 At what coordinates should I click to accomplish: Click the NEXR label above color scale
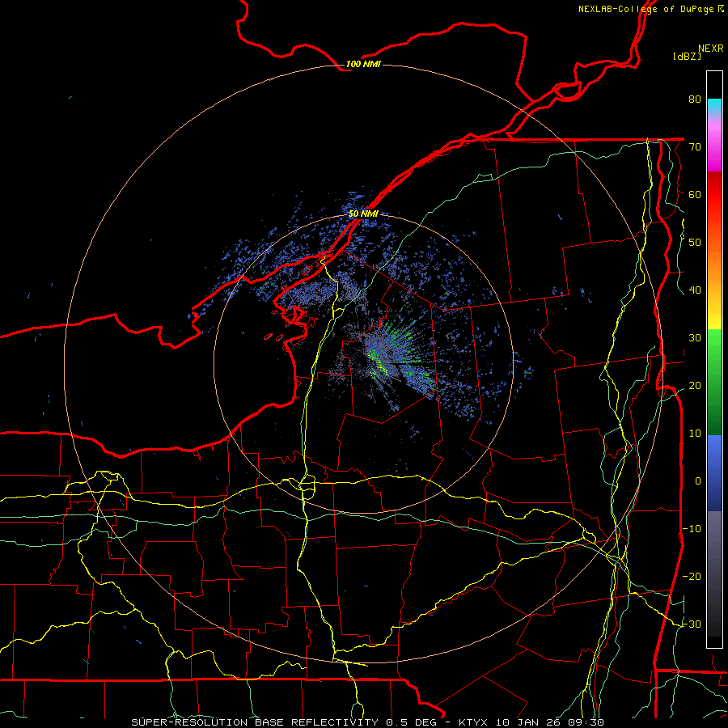coord(711,49)
